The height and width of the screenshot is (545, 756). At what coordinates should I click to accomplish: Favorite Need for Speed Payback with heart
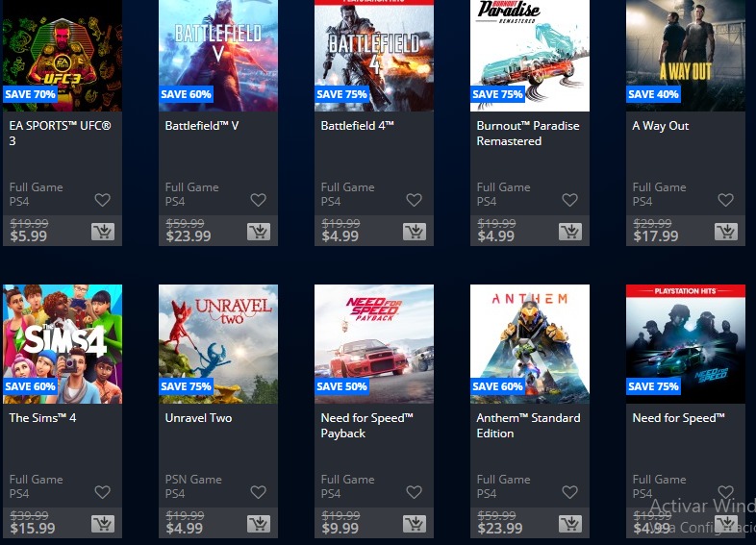[414, 492]
